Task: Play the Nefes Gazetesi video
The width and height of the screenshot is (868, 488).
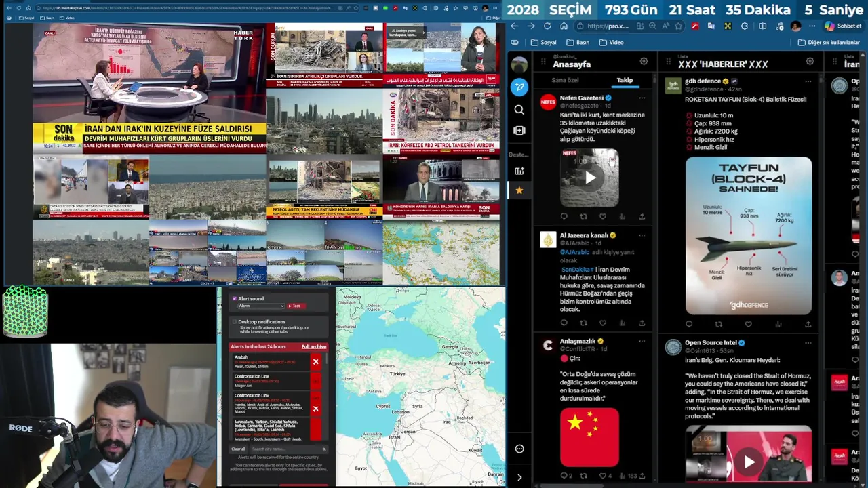Action: (x=589, y=178)
